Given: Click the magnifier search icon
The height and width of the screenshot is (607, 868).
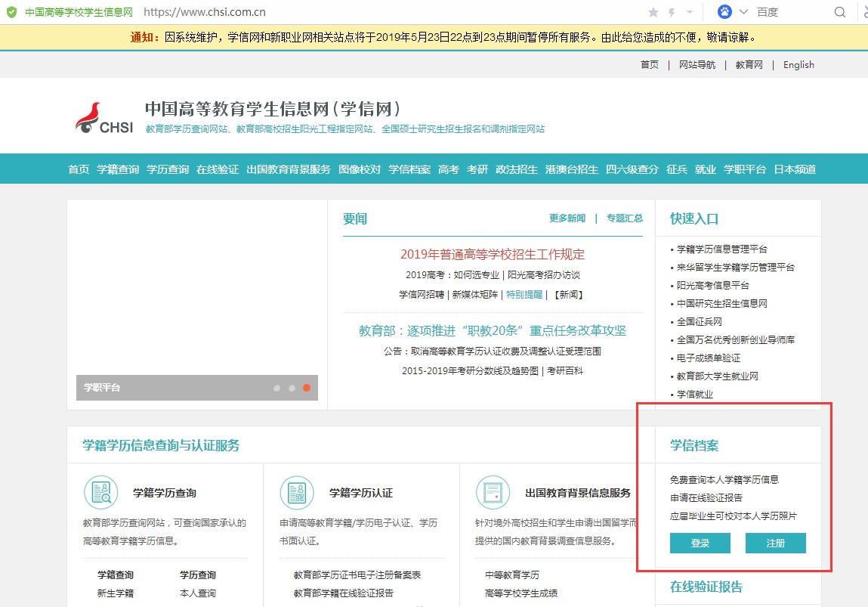Looking at the screenshot, I should pos(840,12).
